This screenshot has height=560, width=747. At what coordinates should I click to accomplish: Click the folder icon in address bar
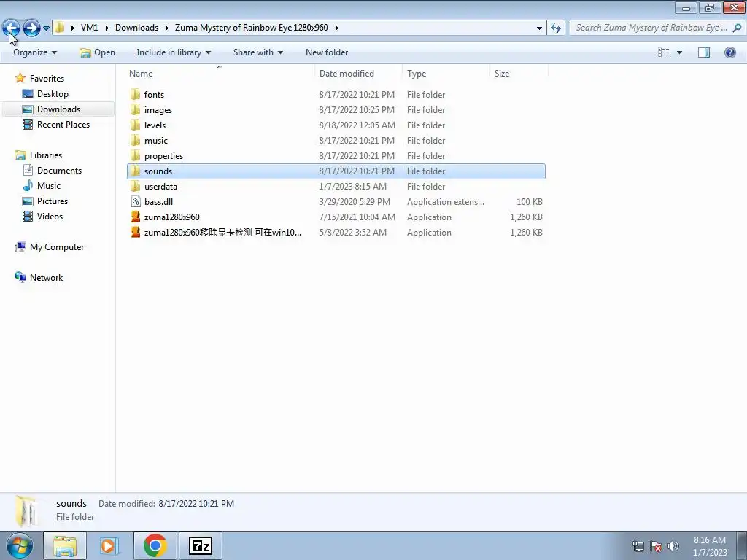click(x=60, y=28)
